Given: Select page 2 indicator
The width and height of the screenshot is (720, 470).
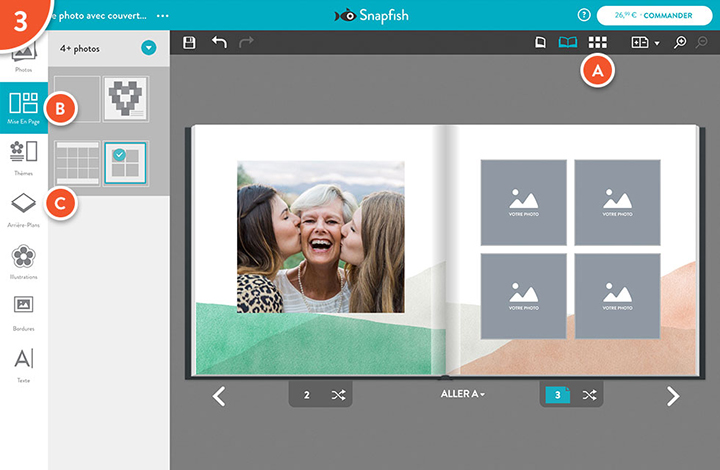Looking at the screenshot, I should [x=307, y=395].
